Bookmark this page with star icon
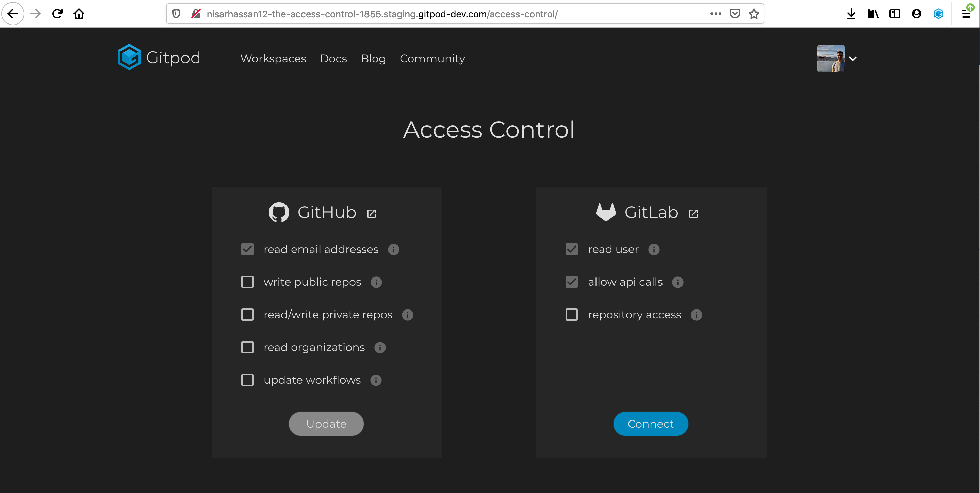The width and height of the screenshot is (980, 493). tap(754, 14)
